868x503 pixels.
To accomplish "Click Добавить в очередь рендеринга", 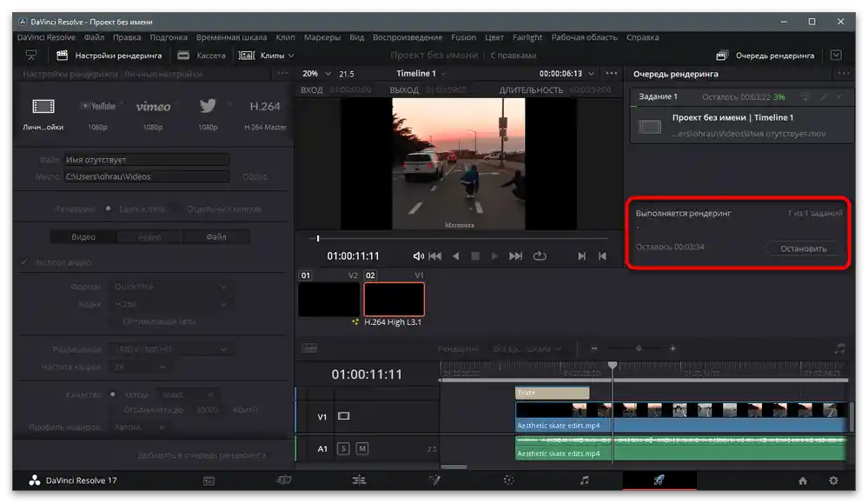I will 202,455.
